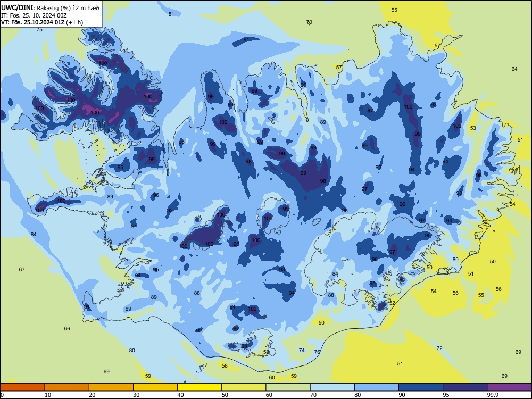Select the orange 10–20 legend color band
Screen dimensions: 532x399
pyautogui.click(x=67, y=387)
